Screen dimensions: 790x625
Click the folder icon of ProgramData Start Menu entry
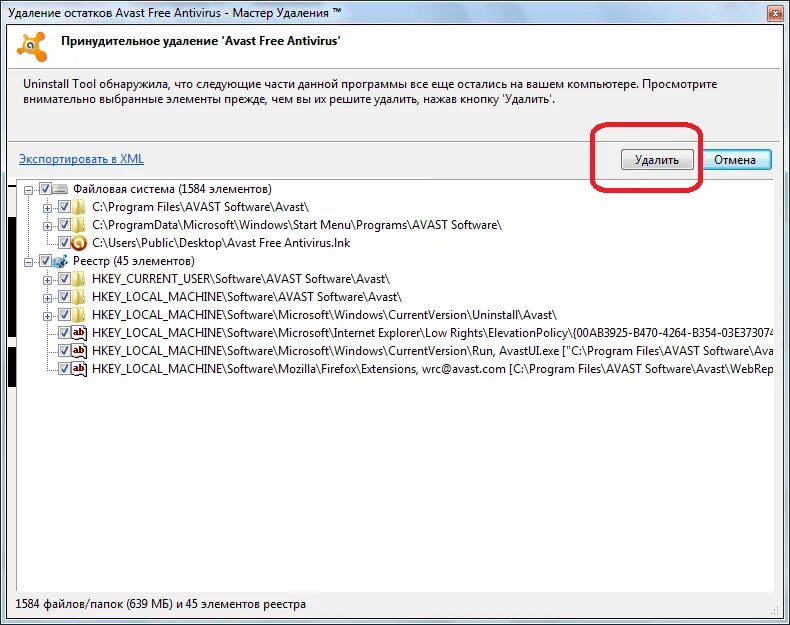79,225
